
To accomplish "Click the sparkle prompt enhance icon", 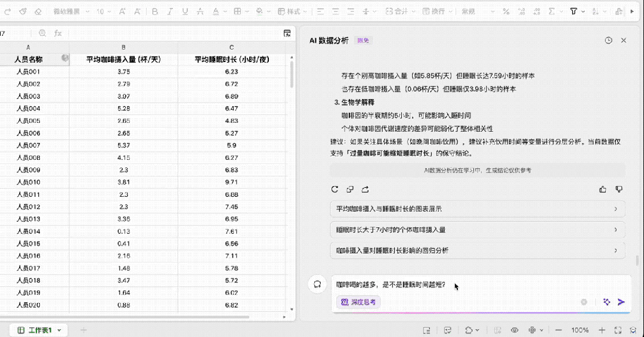I will (606, 302).
